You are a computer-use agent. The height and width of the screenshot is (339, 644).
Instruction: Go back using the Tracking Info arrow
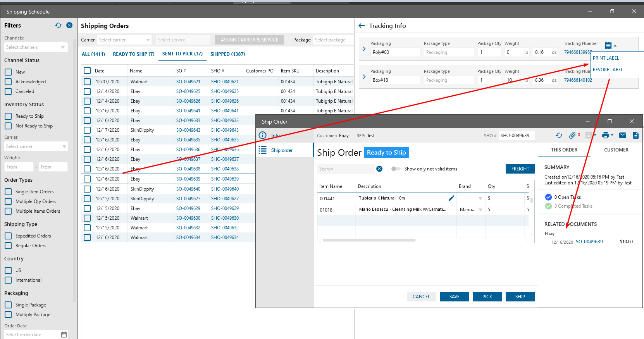coord(362,26)
